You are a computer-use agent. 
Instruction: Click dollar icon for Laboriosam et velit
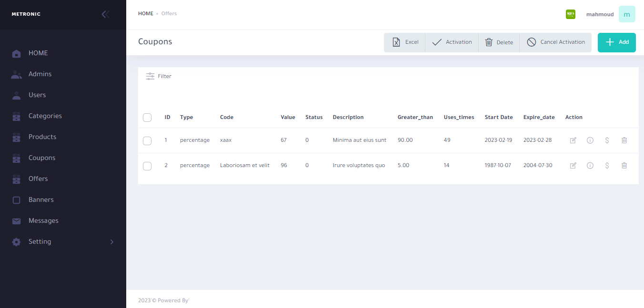(x=607, y=166)
